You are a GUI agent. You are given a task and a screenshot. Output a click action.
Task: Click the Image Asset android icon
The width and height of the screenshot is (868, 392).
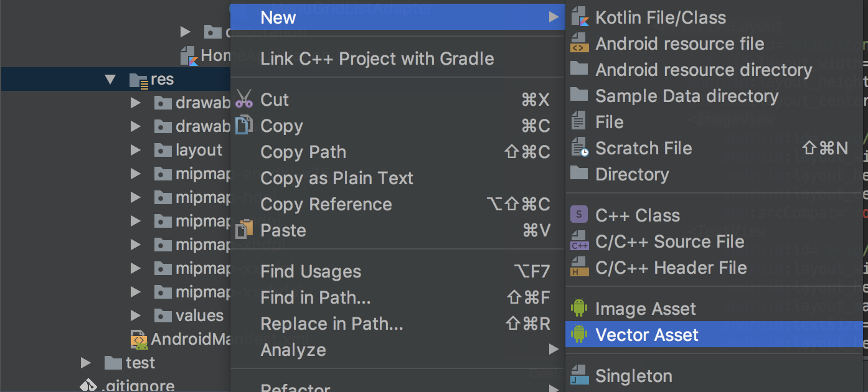pyautogui.click(x=579, y=309)
